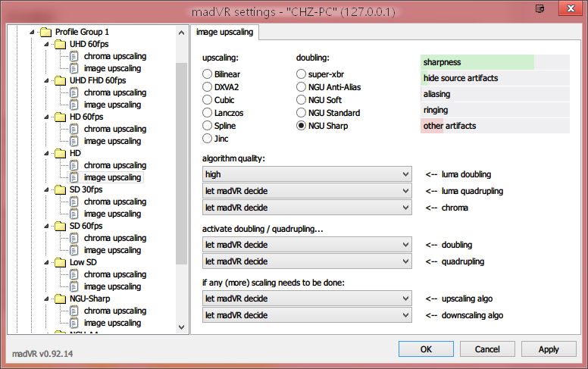Select Spline upscaling radio button

point(207,126)
